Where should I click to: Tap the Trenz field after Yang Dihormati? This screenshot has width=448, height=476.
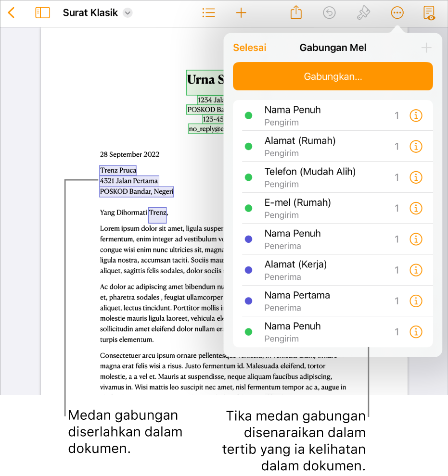pos(158,214)
